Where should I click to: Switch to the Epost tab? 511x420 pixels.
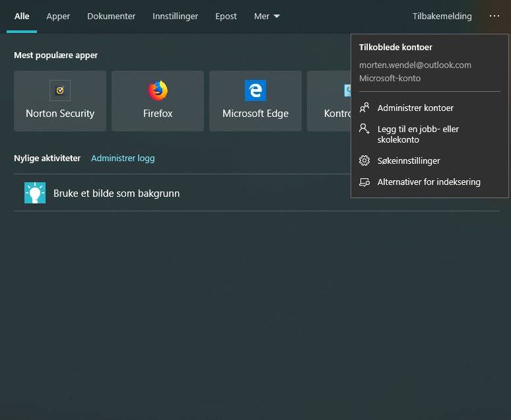click(226, 17)
